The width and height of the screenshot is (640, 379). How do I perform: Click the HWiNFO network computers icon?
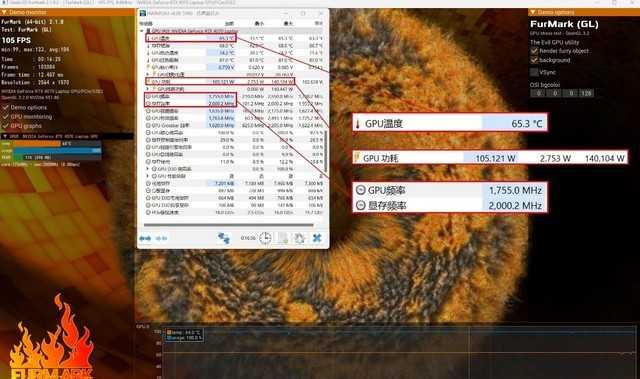click(224, 238)
